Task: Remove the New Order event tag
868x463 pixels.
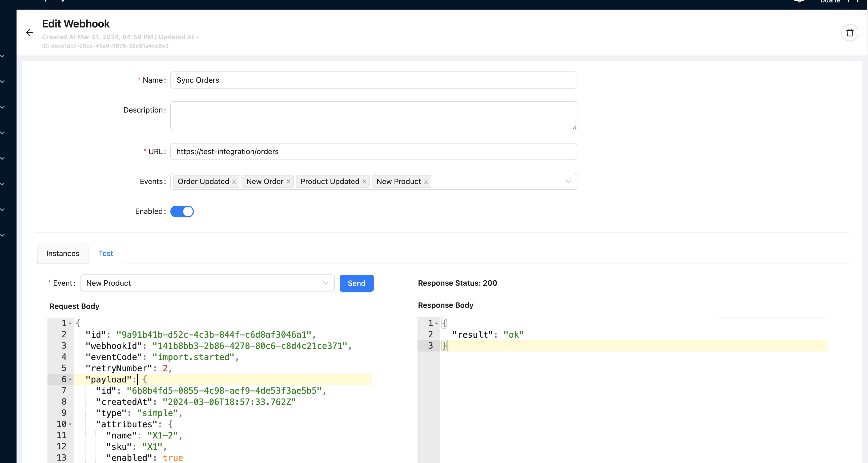Action: [288, 181]
